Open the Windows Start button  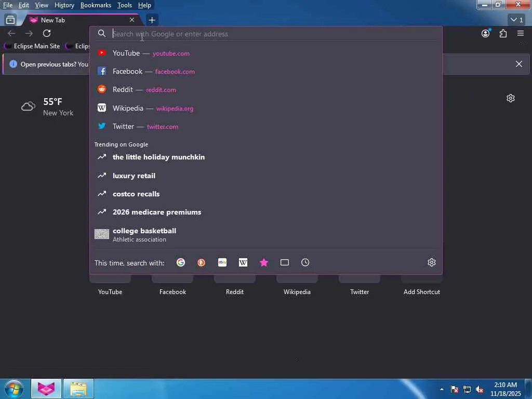tap(14, 389)
